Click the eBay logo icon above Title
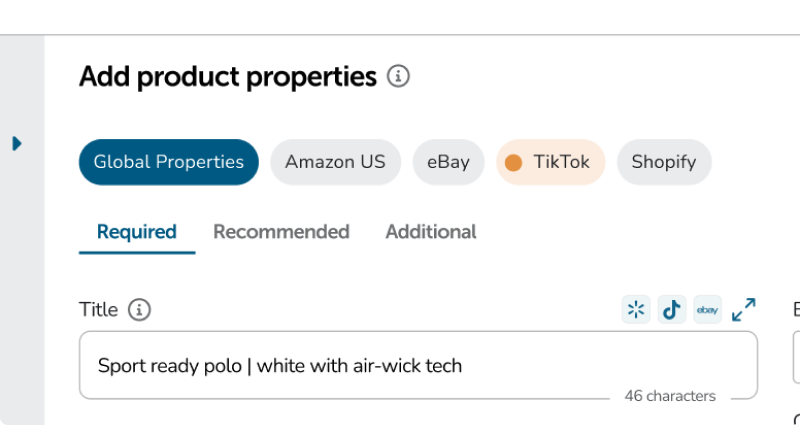 [x=707, y=309]
